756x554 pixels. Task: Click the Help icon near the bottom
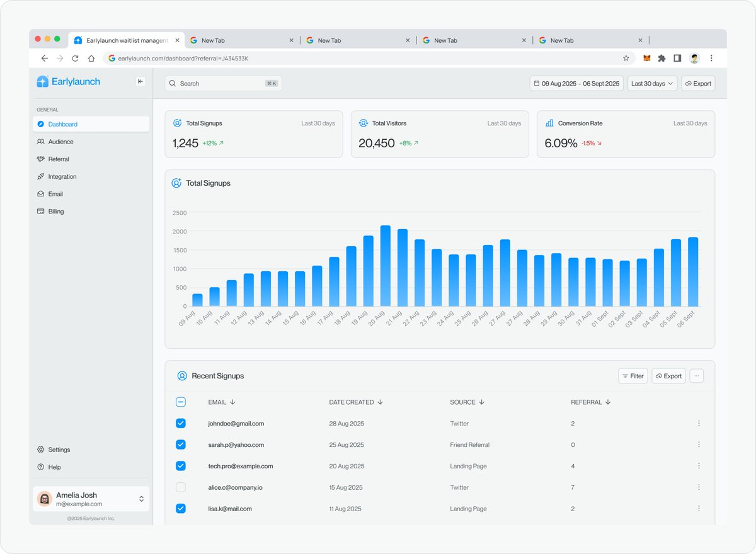[x=41, y=467]
